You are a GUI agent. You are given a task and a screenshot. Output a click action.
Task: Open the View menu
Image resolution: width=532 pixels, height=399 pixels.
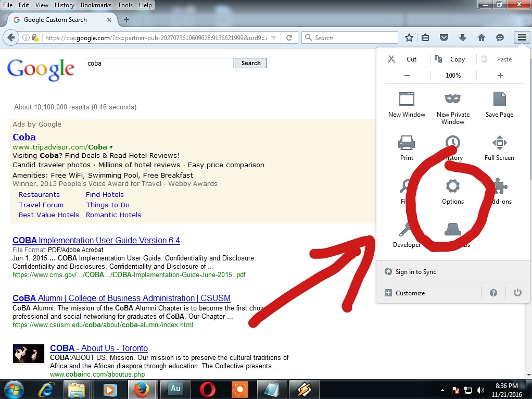[x=42, y=5]
